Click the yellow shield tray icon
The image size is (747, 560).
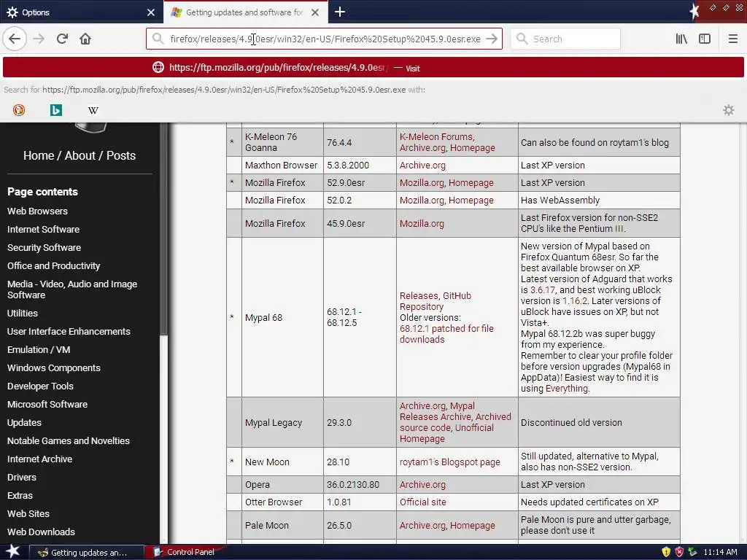[666, 552]
